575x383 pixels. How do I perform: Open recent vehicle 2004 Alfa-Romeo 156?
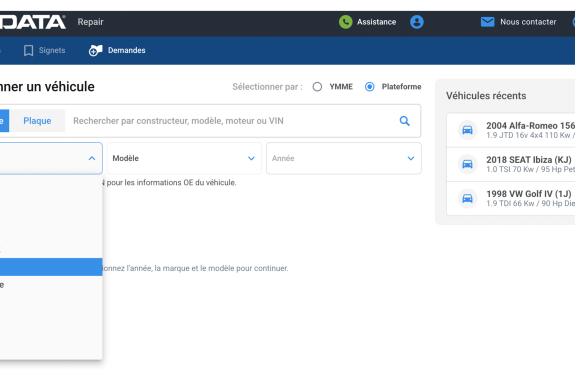510,130
